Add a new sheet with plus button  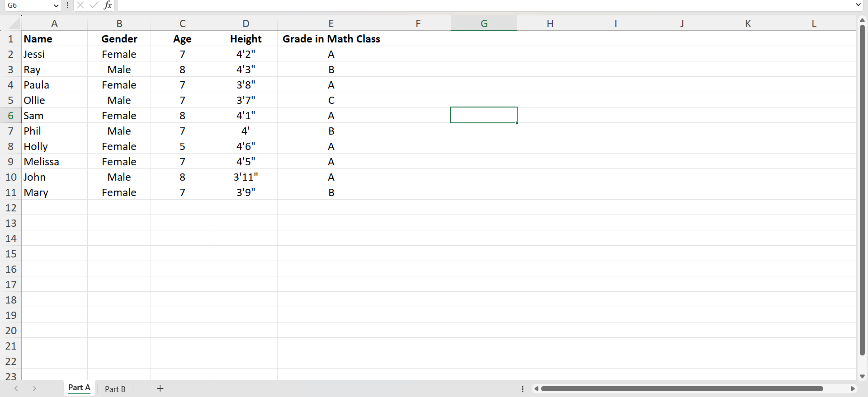tap(160, 388)
